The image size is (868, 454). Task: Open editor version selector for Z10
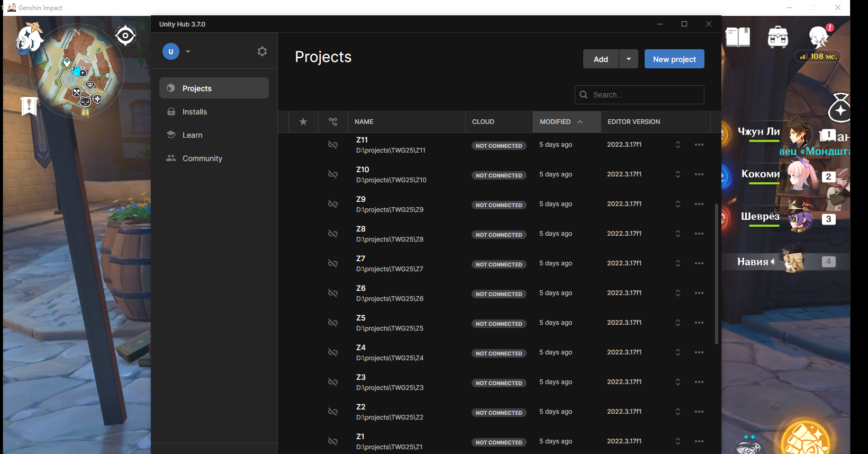(678, 174)
